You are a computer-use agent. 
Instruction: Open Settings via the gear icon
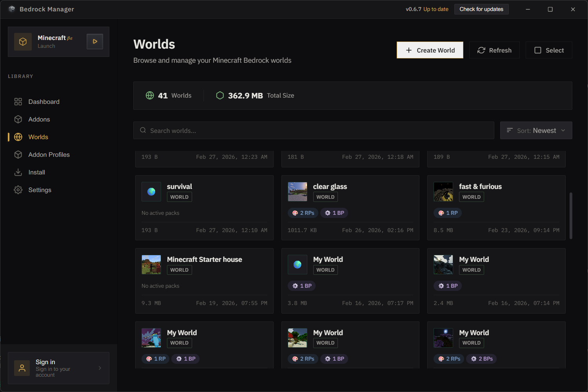(x=18, y=190)
